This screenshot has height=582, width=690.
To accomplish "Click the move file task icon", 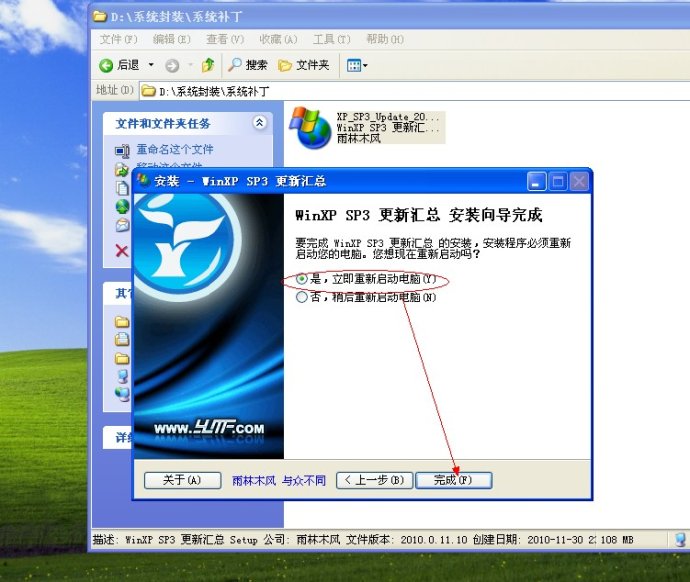I will point(122,169).
